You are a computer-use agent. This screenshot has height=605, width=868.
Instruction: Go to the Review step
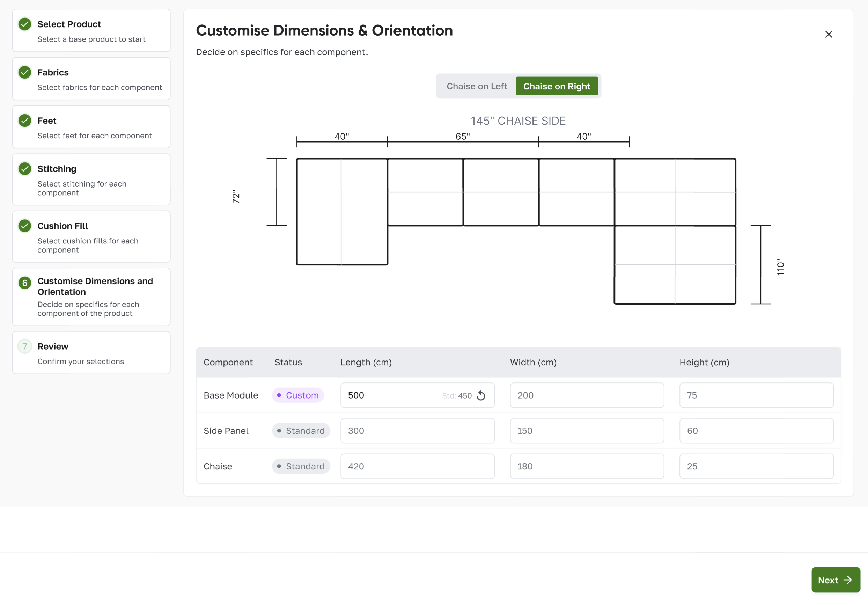[x=836, y=580]
